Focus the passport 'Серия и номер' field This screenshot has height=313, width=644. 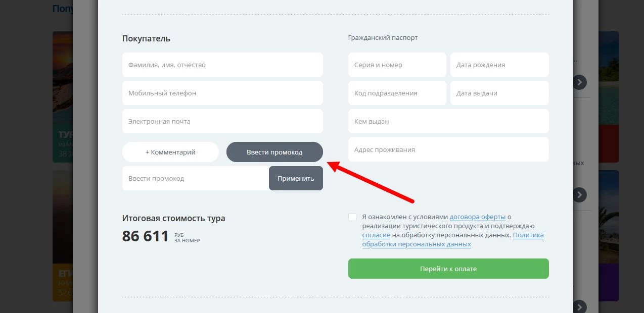click(x=397, y=65)
